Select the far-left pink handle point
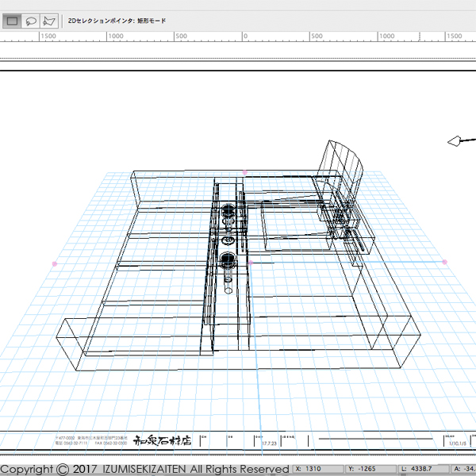Screen dimensions: 476x476 point(54,263)
